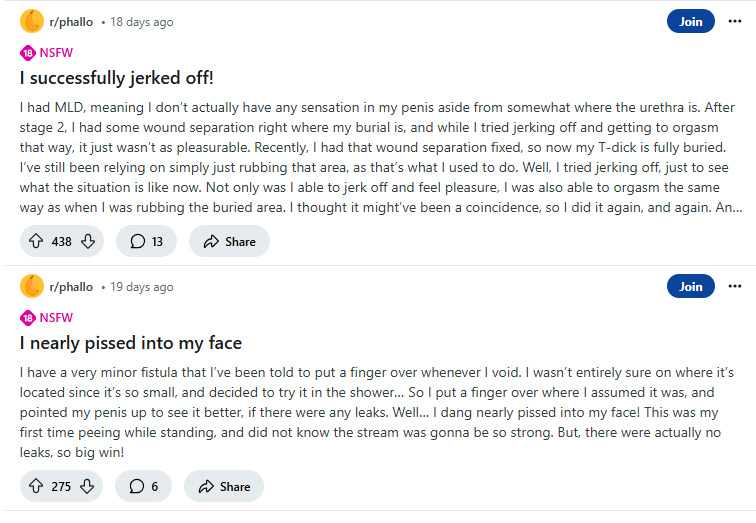Open the second post's title link
Screen dimensions: 756x523
point(131,343)
